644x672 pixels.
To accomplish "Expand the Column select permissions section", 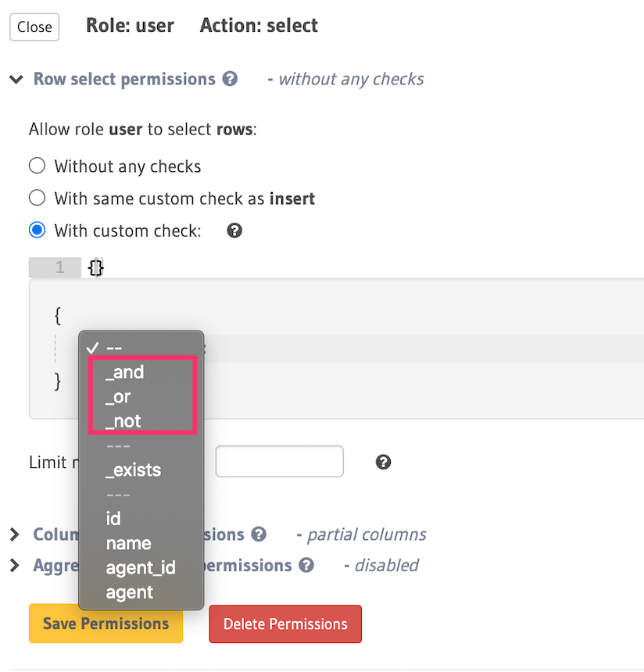I will point(15,534).
